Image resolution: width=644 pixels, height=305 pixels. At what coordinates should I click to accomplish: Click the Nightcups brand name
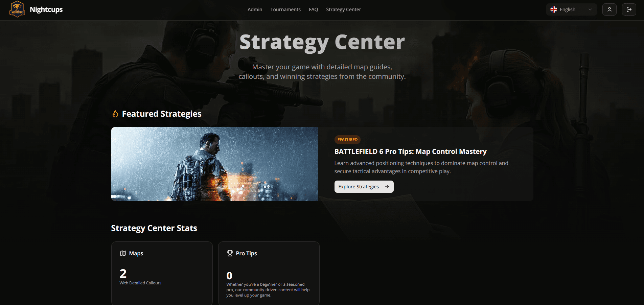[x=46, y=9]
